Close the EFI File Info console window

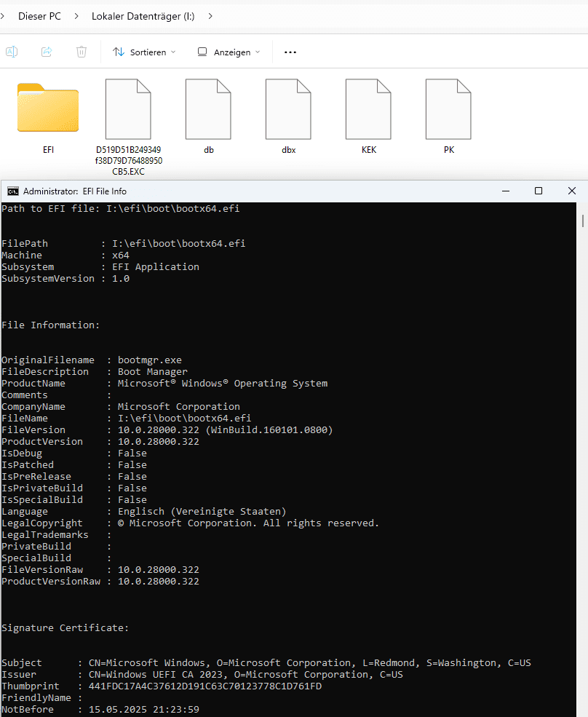(571, 191)
